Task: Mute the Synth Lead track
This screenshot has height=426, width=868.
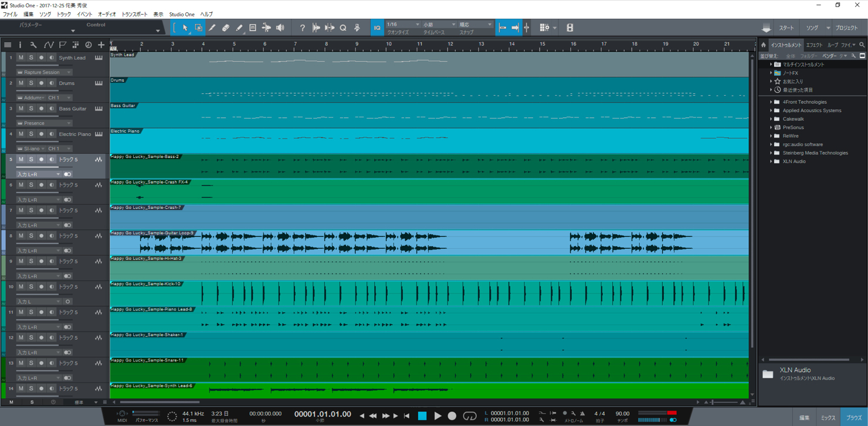Action: click(21, 58)
